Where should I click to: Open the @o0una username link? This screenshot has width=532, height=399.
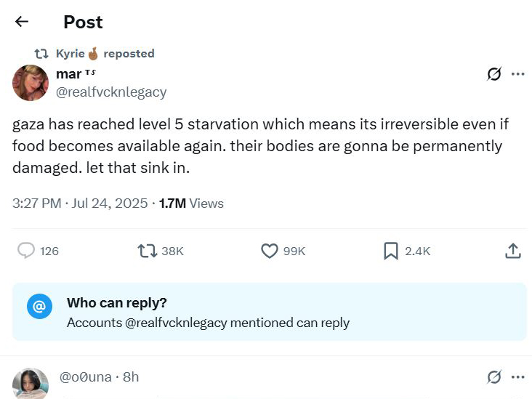85,377
